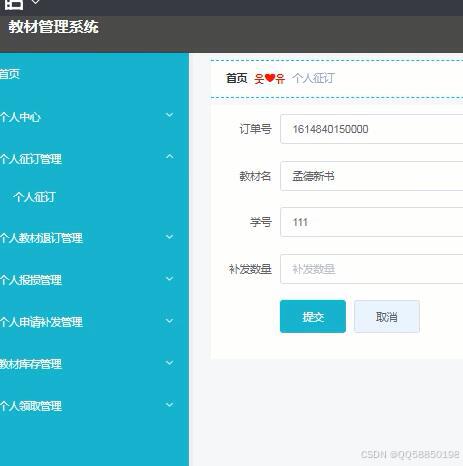The image size is (463, 466).
Task: Click the 个人教材退订管理 chevron
Action: (x=170, y=237)
